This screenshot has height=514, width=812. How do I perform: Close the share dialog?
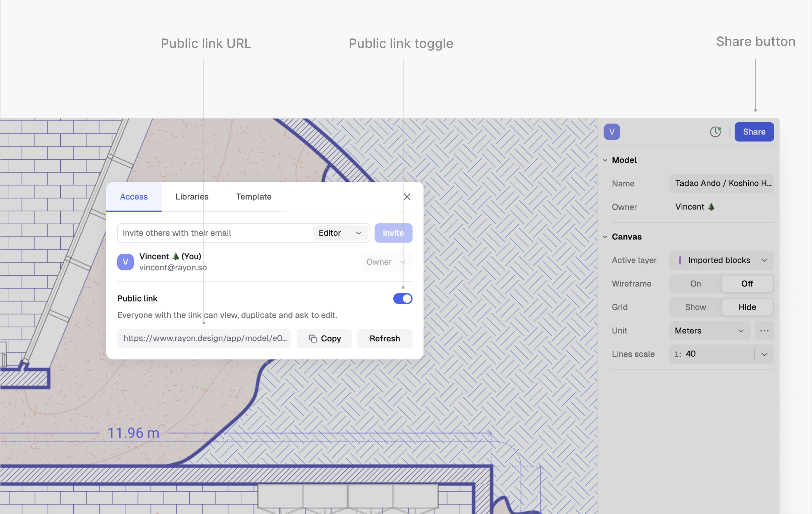tap(407, 197)
